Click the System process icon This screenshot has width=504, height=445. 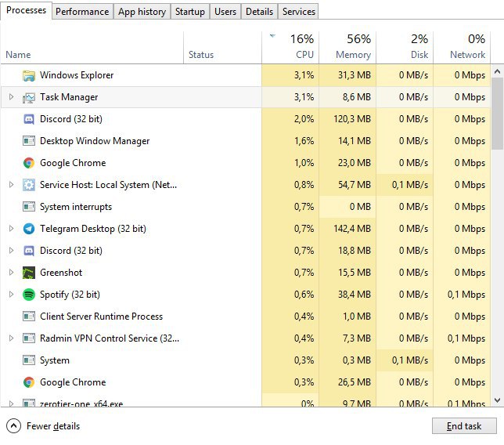pos(29,360)
